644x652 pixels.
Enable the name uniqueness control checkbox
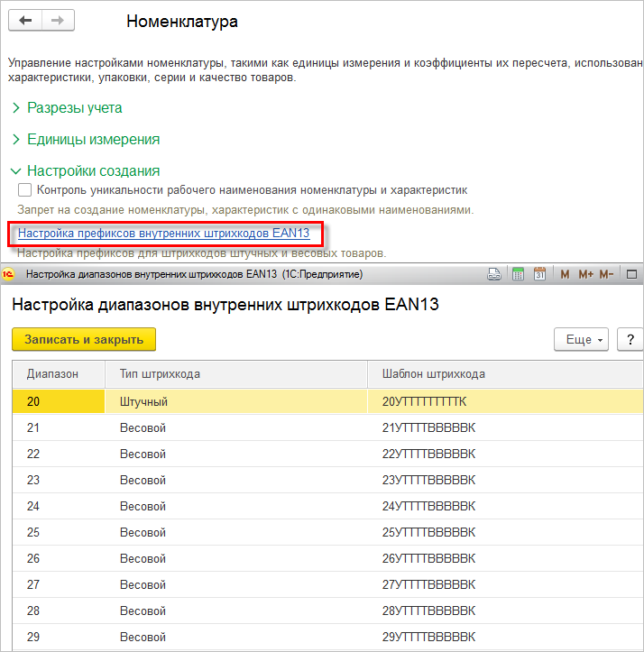pos(25,190)
